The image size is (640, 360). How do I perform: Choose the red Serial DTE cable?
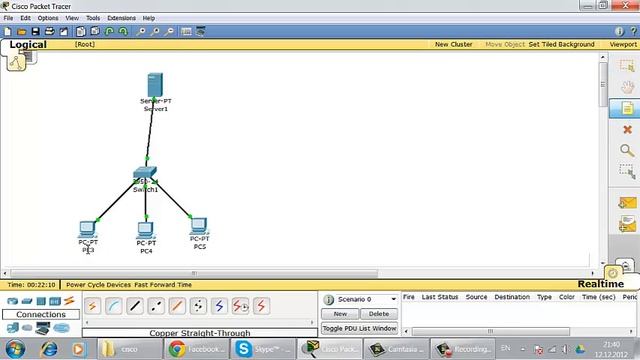[261, 306]
